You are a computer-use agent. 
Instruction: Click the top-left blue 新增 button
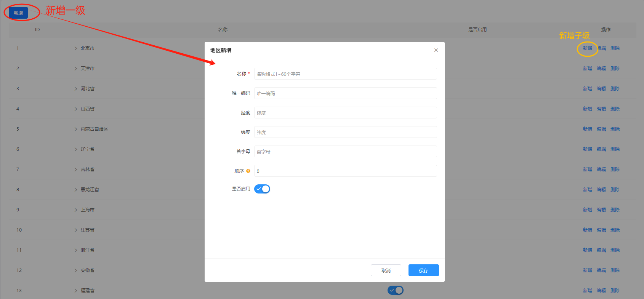coord(18,13)
